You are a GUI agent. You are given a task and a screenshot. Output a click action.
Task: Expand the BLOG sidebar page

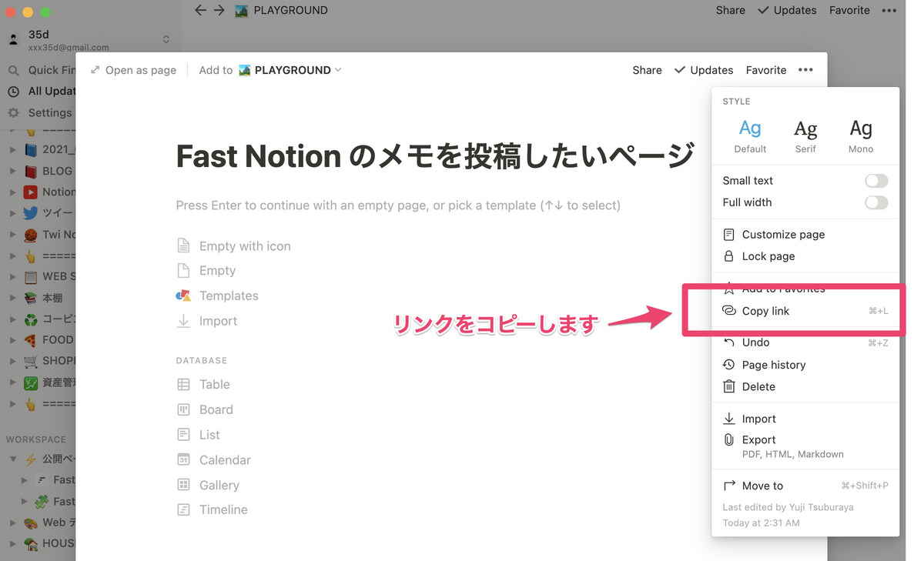tap(12, 172)
